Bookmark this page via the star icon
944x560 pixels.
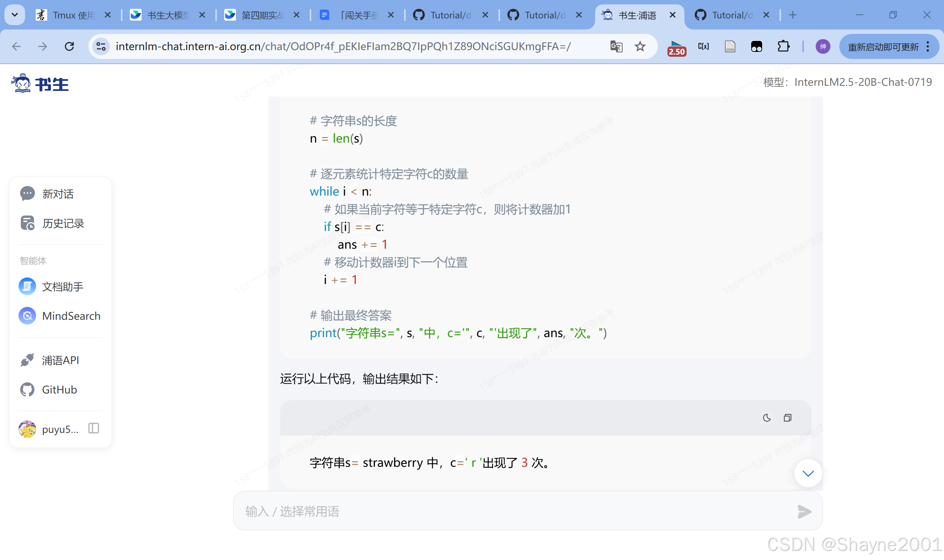640,46
